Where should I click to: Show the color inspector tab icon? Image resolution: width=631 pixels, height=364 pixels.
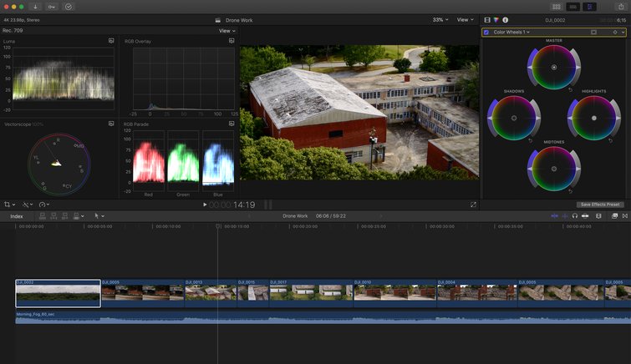[x=496, y=19]
